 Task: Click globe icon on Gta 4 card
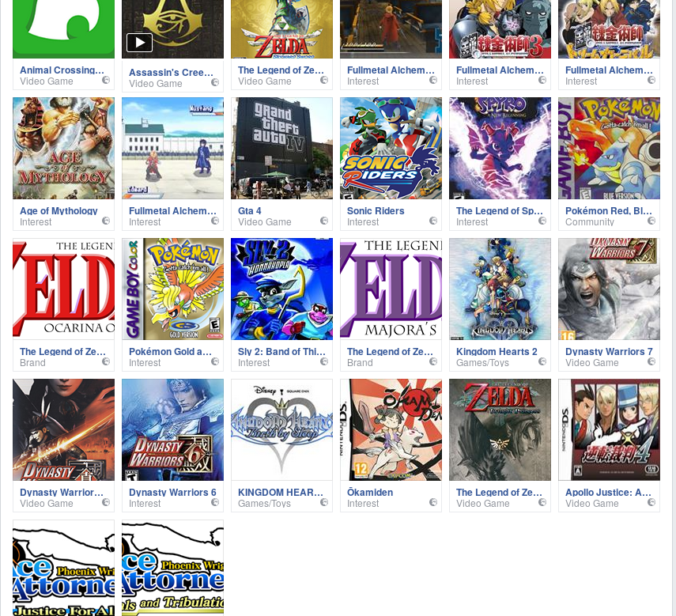coord(324,221)
